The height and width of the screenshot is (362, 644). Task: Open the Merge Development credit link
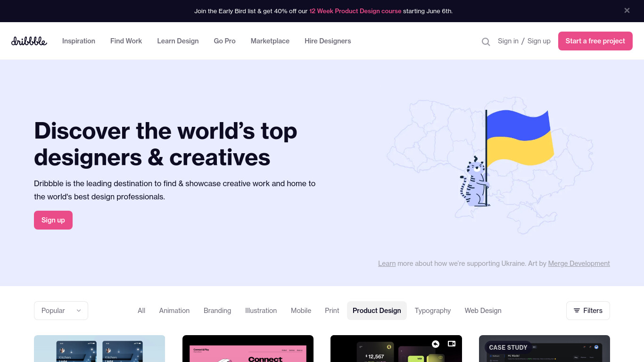pyautogui.click(x=579, y=263)
